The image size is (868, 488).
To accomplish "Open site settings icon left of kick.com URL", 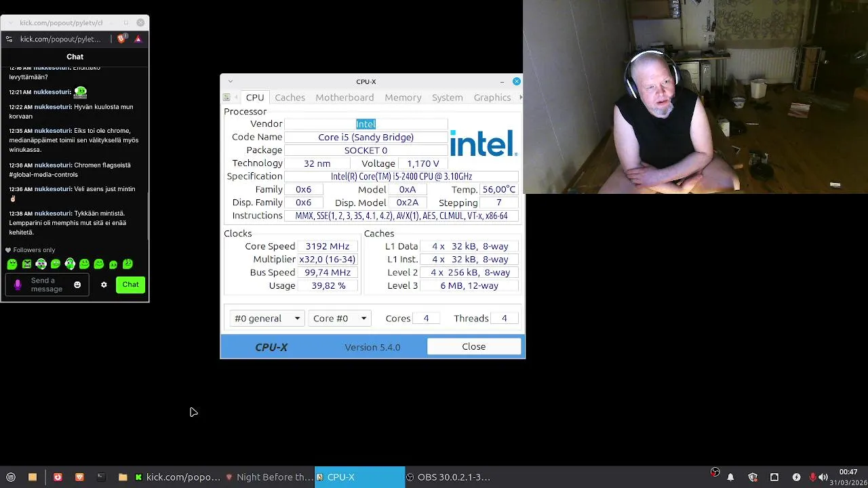I will 9,39.
